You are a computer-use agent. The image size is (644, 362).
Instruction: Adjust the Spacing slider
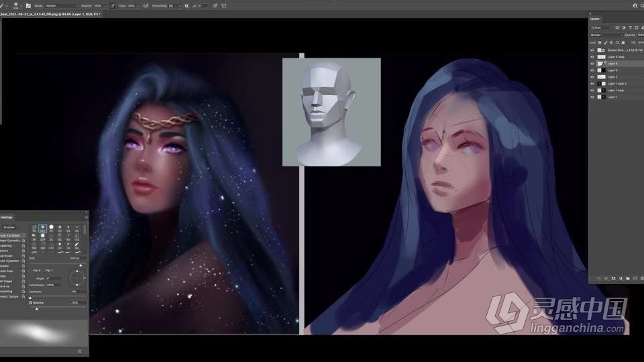(x=36, y=308)
